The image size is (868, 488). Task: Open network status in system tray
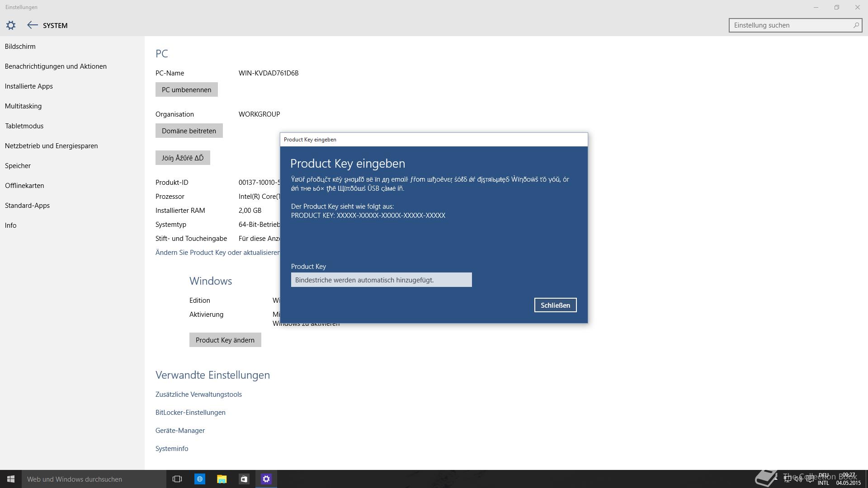(787, 479)
